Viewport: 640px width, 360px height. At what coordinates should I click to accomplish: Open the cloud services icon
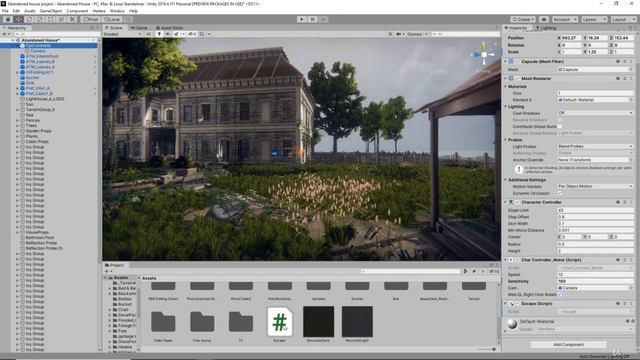pyautogui.click(x=544, y=19)
